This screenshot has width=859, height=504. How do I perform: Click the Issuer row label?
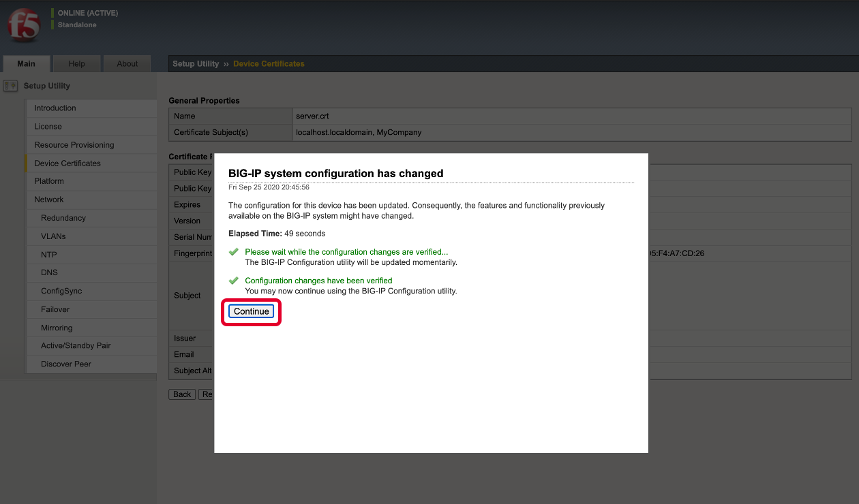185,338
